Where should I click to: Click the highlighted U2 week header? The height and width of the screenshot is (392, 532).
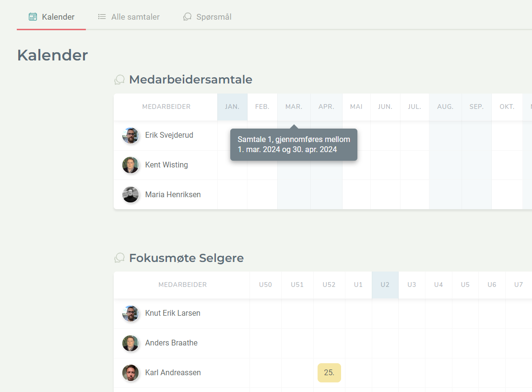click(385, 285)
